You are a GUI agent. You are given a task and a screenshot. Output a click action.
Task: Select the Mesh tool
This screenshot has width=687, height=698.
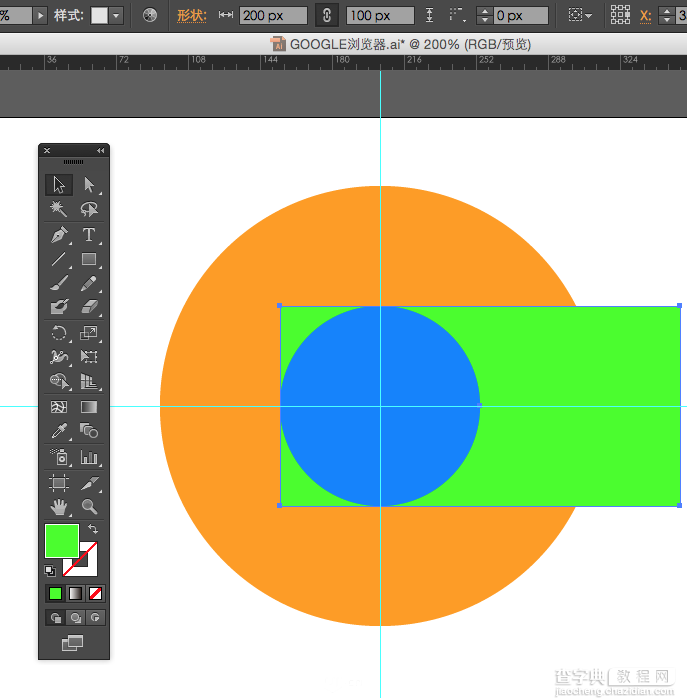point(59,407)
